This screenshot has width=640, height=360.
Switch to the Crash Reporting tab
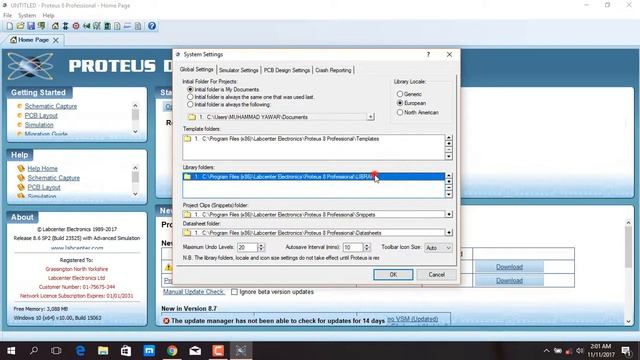(x=333, y=70)
